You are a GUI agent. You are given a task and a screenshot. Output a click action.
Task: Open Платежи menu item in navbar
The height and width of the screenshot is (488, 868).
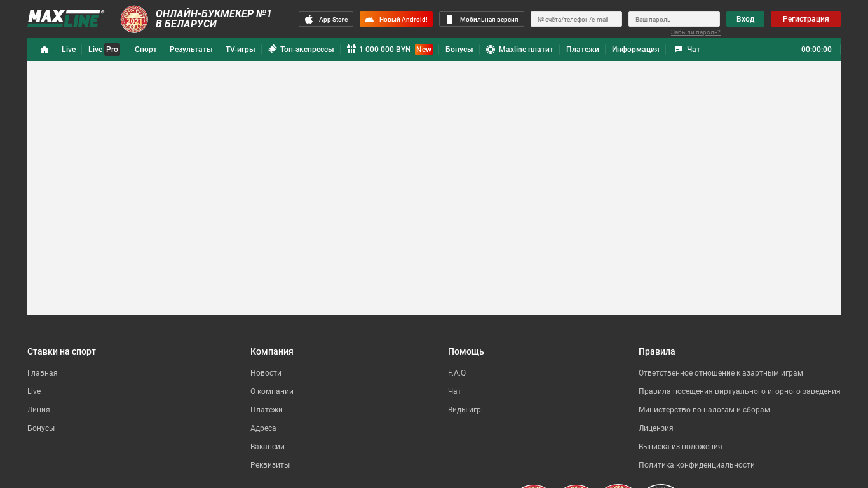583,50
